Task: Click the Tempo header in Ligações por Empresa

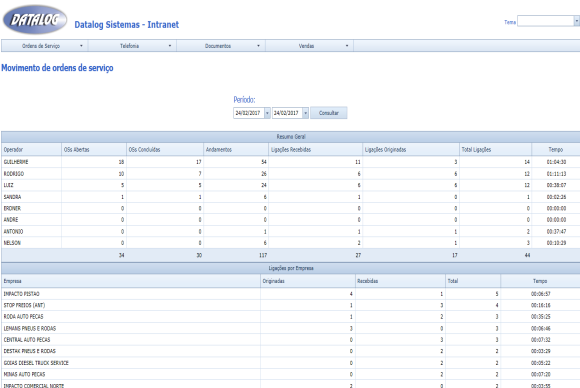Action: click(540, 281)
